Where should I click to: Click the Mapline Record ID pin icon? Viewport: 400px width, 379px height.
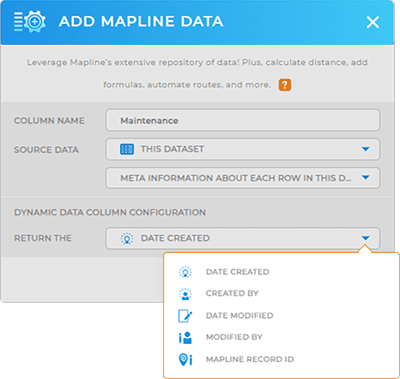185,359
